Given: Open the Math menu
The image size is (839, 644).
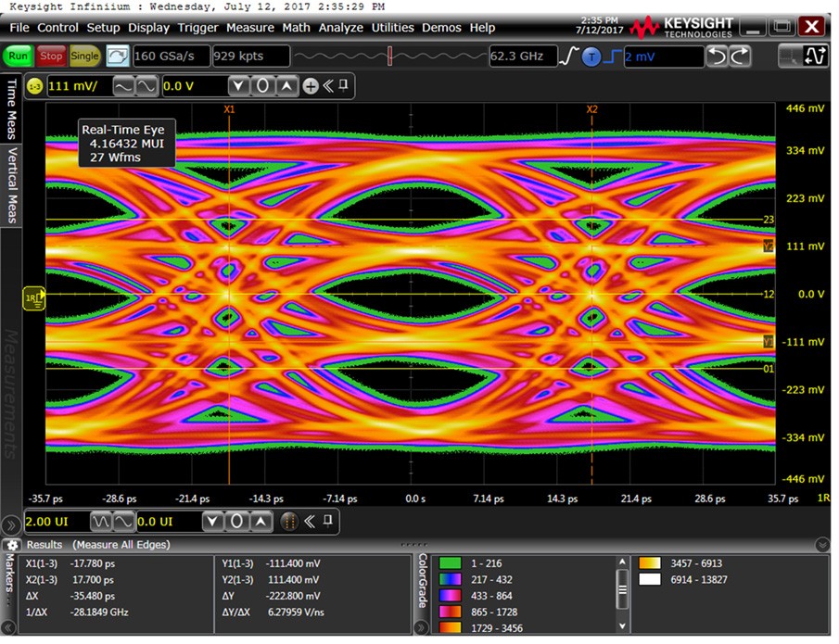Looking at the screenshot, I should point(297,27).
